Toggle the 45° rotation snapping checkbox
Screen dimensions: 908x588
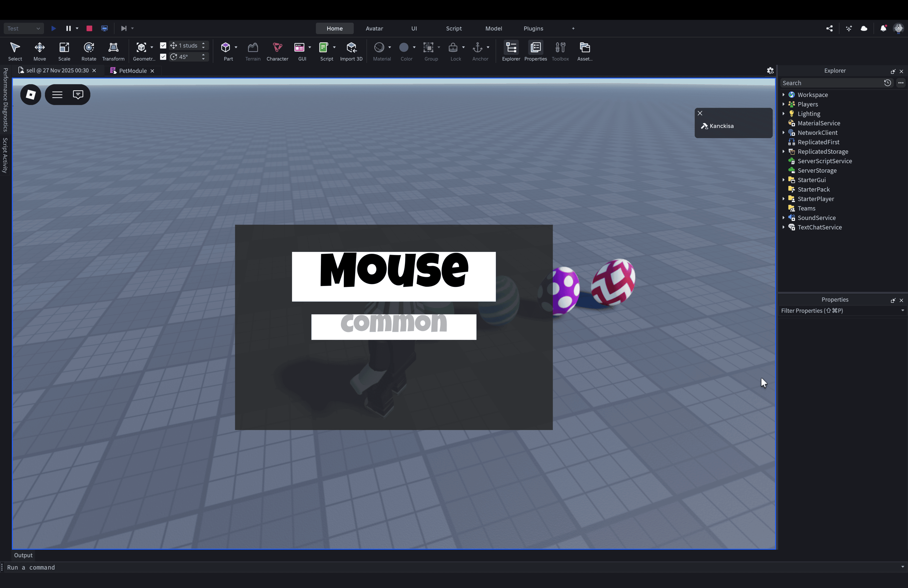click(163, 57)
